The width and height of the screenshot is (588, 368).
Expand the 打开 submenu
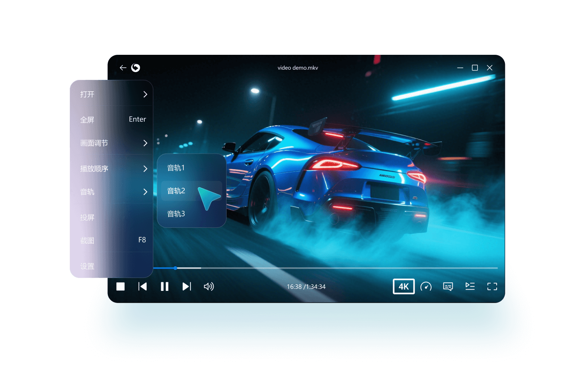point(112,94)
